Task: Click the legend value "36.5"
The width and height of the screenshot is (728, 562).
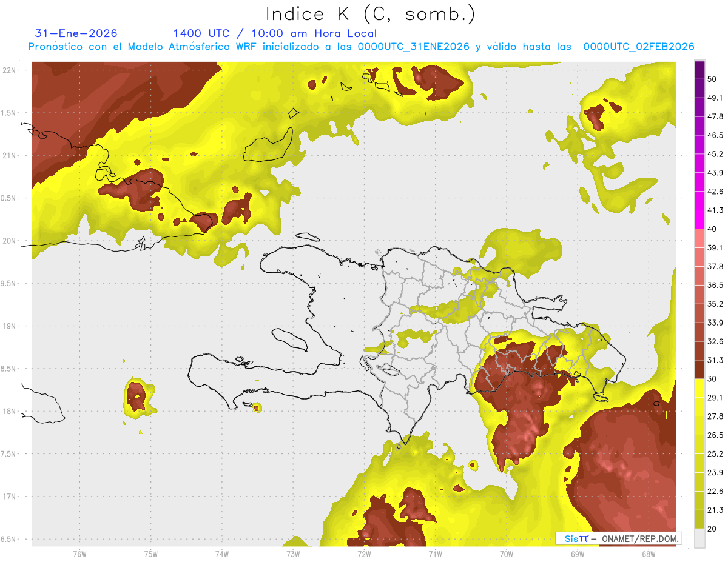Action: pyautogui.click(x=715, y=285)
